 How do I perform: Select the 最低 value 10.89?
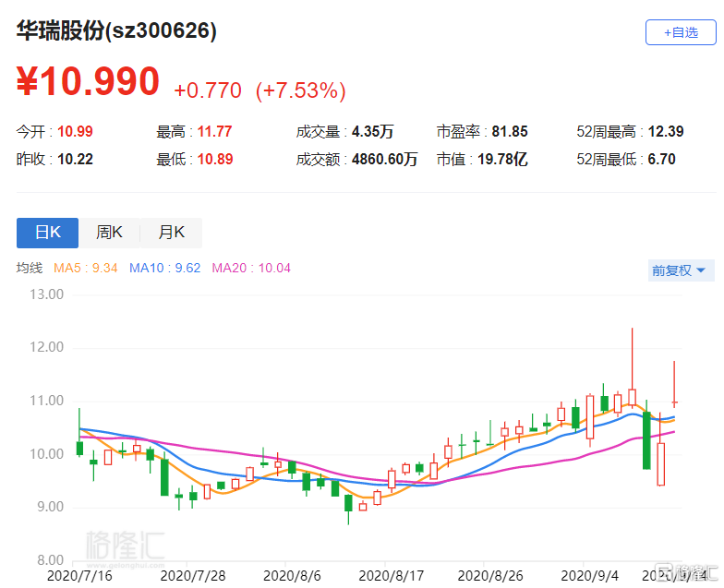click(215, 159)
